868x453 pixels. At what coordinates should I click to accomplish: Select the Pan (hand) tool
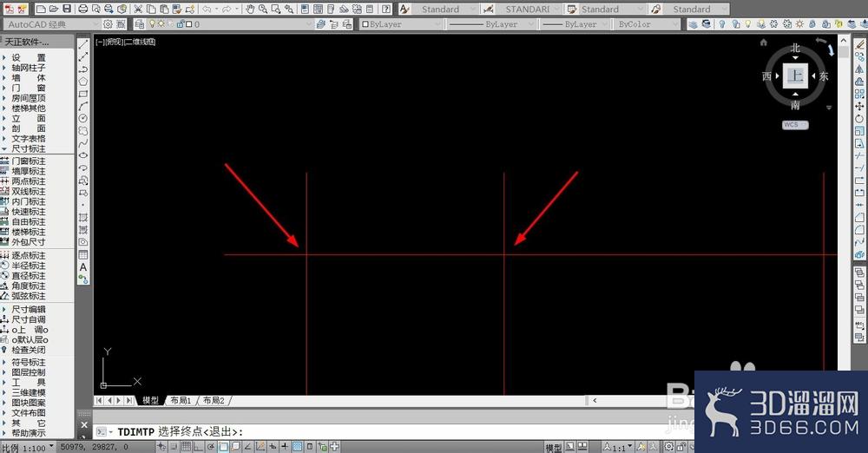pyautogui.click(x=250, y=9)
